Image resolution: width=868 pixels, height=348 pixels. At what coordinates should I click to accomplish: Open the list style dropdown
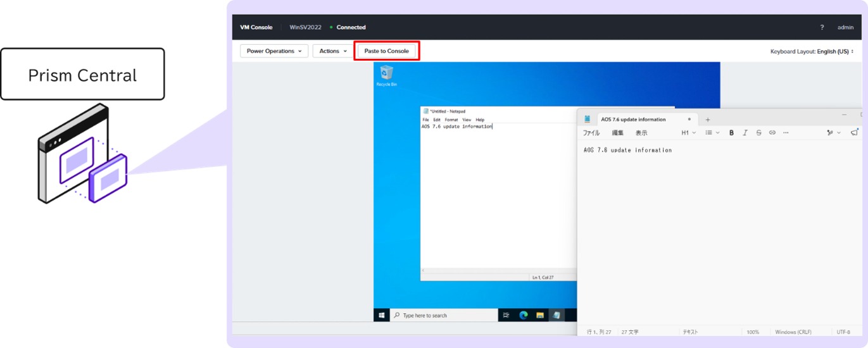[x=712, y=133]
